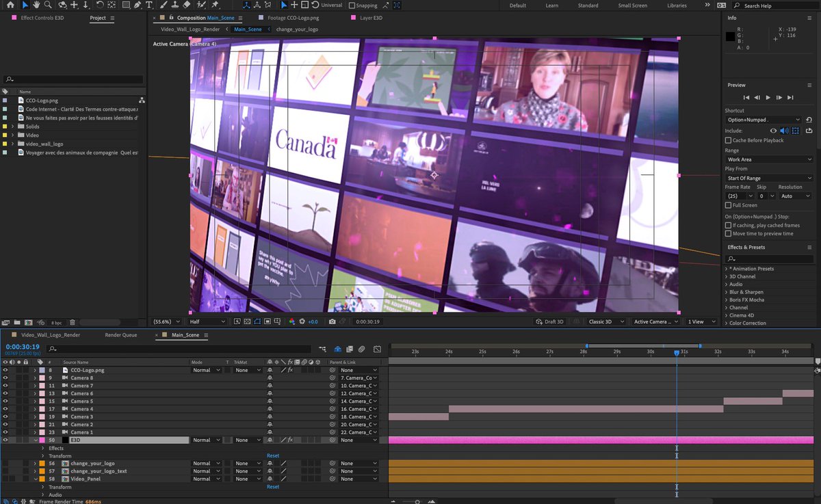
Task: Select the Libraries workspace
Action: 677,5
